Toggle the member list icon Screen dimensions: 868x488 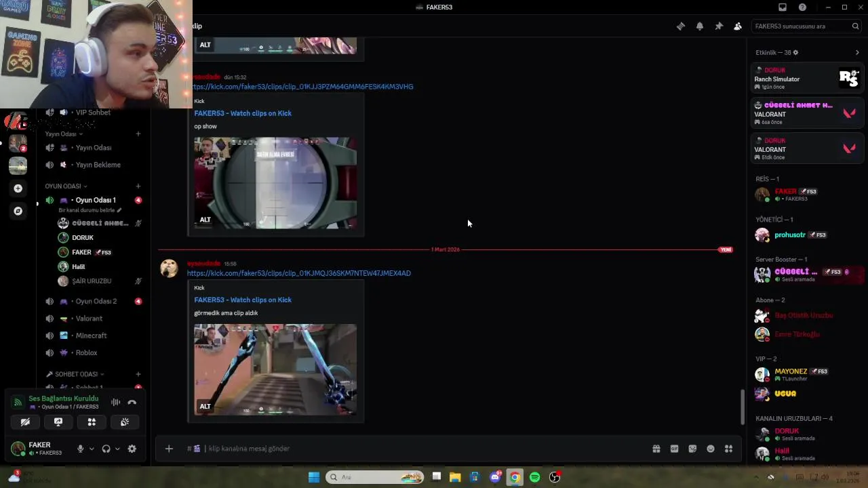(x=738, y=26)
